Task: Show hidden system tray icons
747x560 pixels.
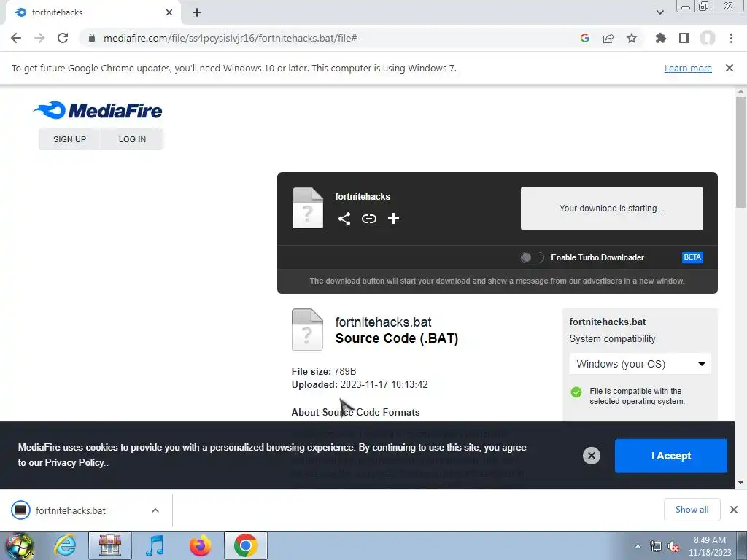Action: tap(638, 546)
